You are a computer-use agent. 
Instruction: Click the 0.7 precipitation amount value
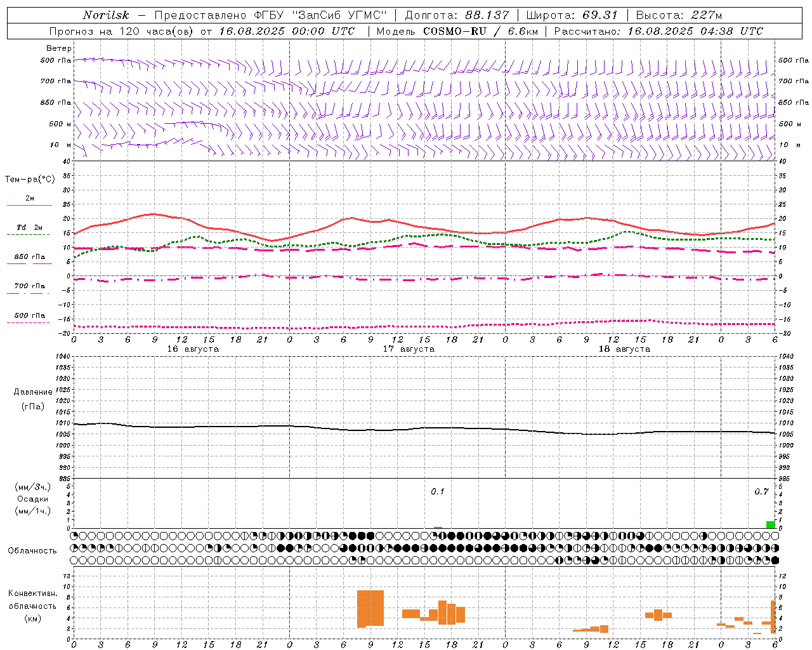click(x=761, y=492)
